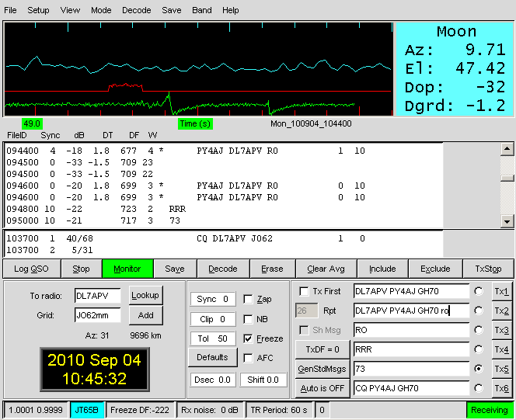Screen dimensions: 516x420
Task: Enable the Zap checkbox
Action: (249, 300)
